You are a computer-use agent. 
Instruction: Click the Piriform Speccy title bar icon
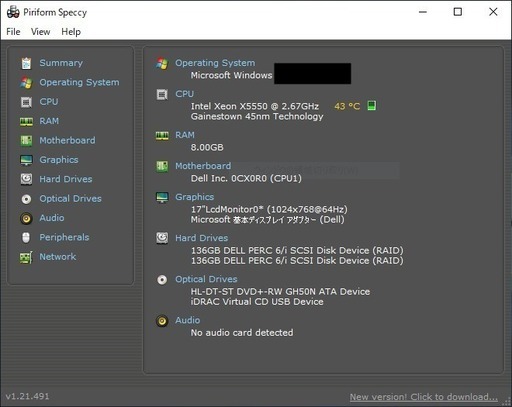pyautogui.click(x=13, y=12)
